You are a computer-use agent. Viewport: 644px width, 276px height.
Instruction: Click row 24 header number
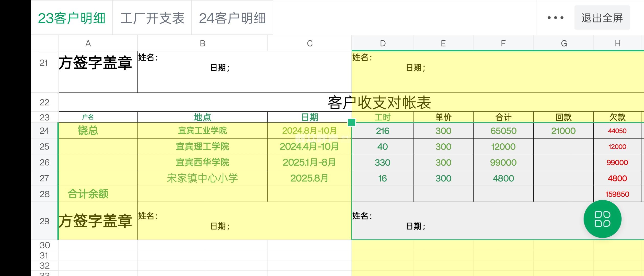(44, 131)
